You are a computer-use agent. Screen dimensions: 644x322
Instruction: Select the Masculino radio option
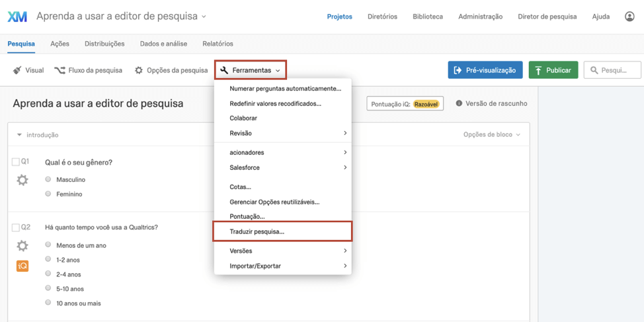pyautogui.click(x=48, y=179)
